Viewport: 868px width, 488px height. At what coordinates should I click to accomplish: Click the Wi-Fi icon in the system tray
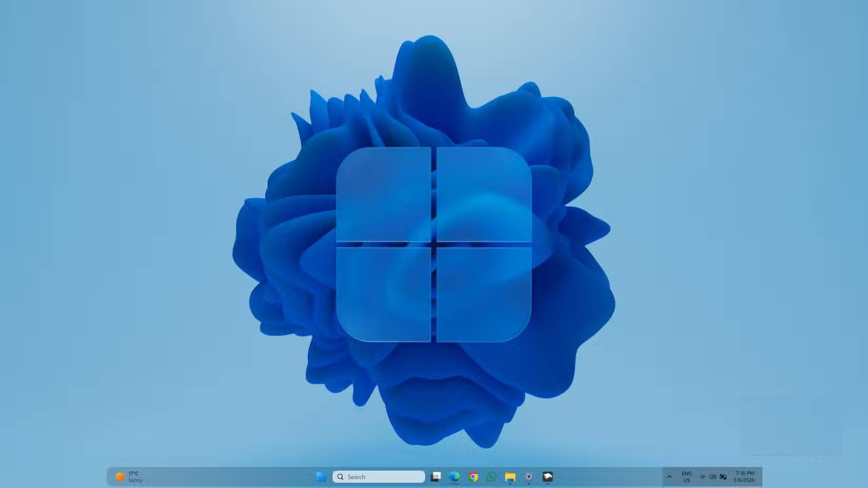[703, 477]
